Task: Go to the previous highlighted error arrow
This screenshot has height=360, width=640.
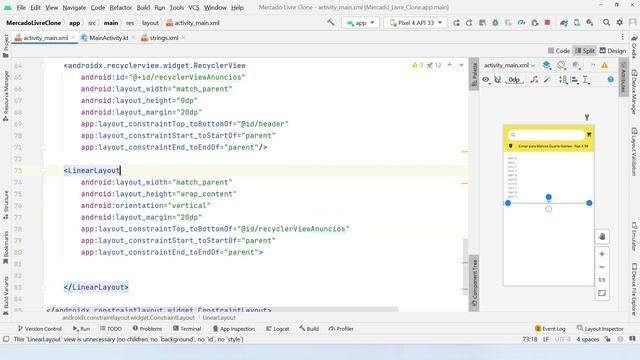Action: point(449,65)
